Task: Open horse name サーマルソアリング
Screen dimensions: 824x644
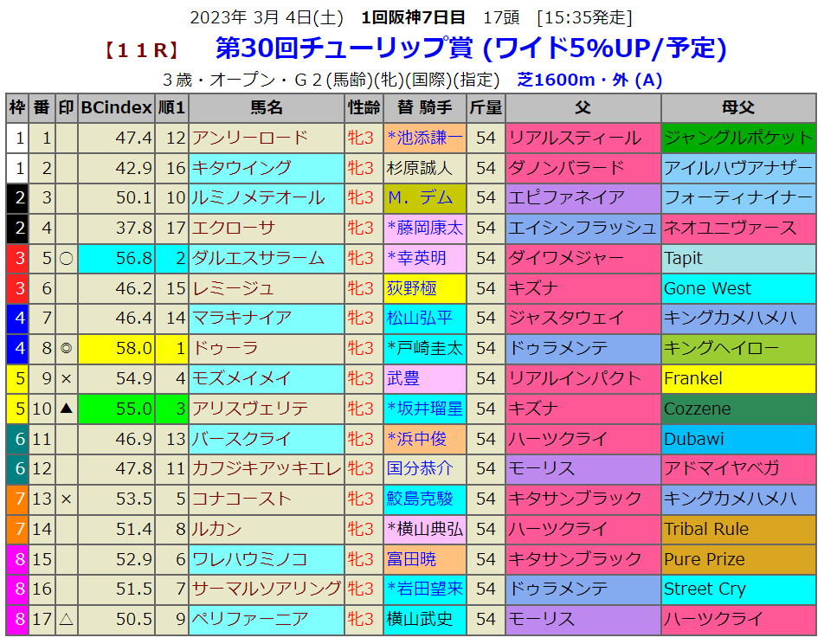Action: (x=267, y=589)
